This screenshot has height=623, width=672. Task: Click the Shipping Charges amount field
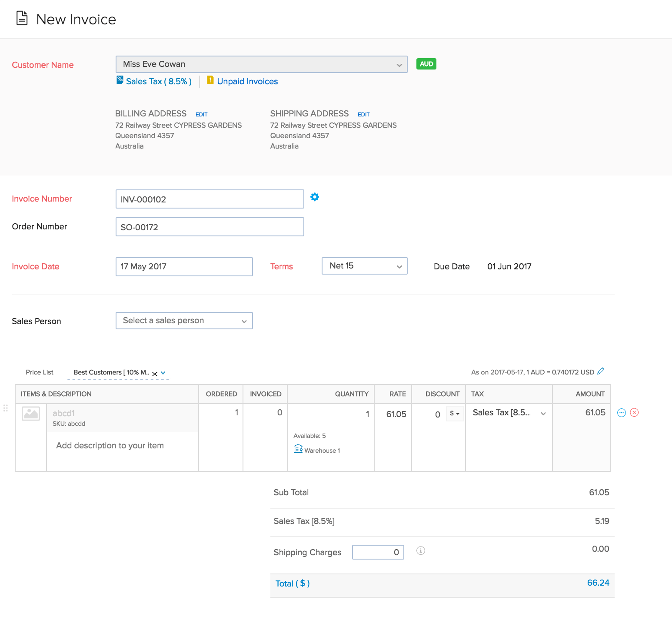[378, 552]
